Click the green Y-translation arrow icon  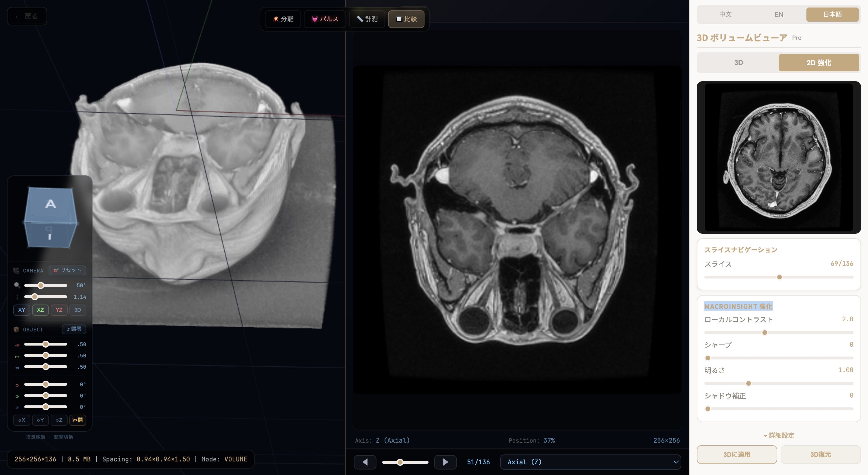click(17, 356)
